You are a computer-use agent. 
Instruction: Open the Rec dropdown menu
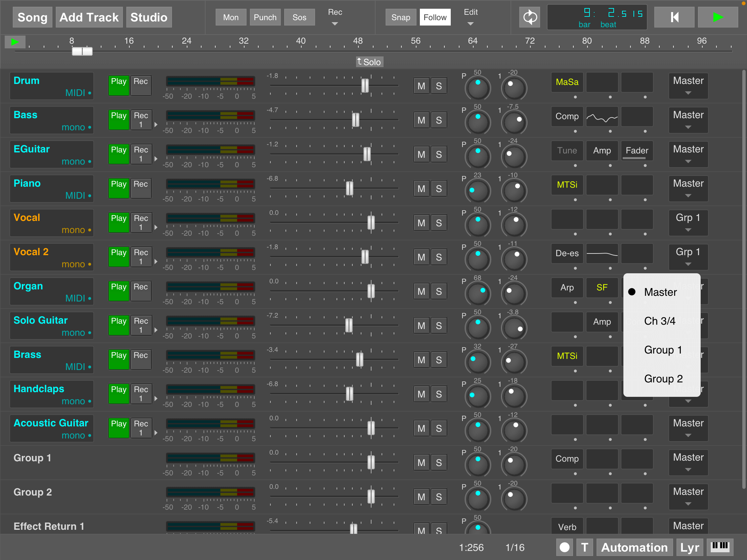[335, 17]
